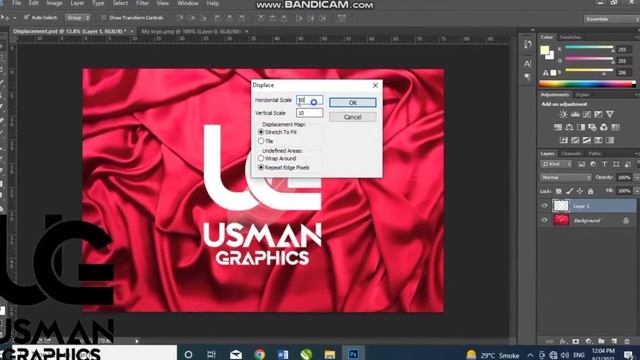The width and height of the screenshot is (640, 360).
Task: Click the Vertical Scale input field
Action: point(309,113)
